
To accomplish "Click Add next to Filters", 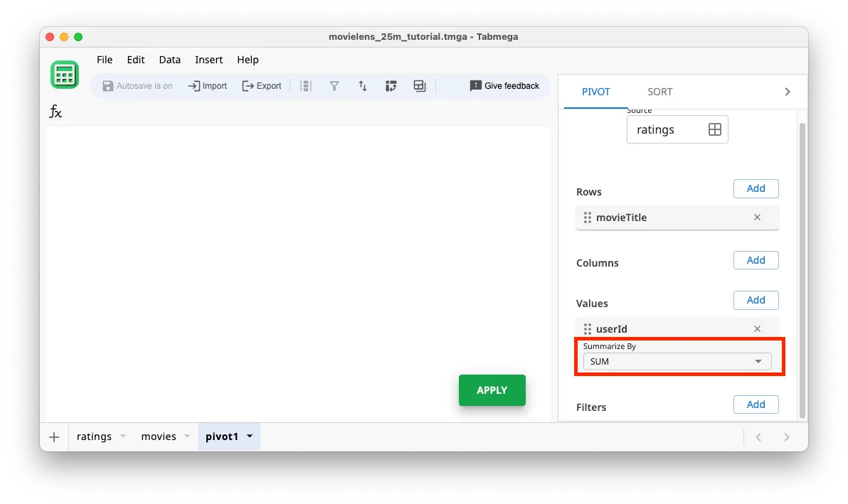I will coord(756,404).
